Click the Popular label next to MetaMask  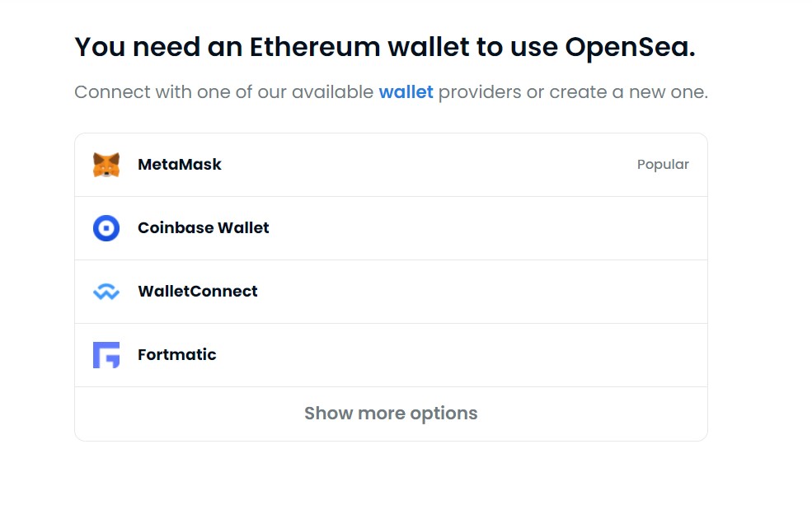click(663, 164)
